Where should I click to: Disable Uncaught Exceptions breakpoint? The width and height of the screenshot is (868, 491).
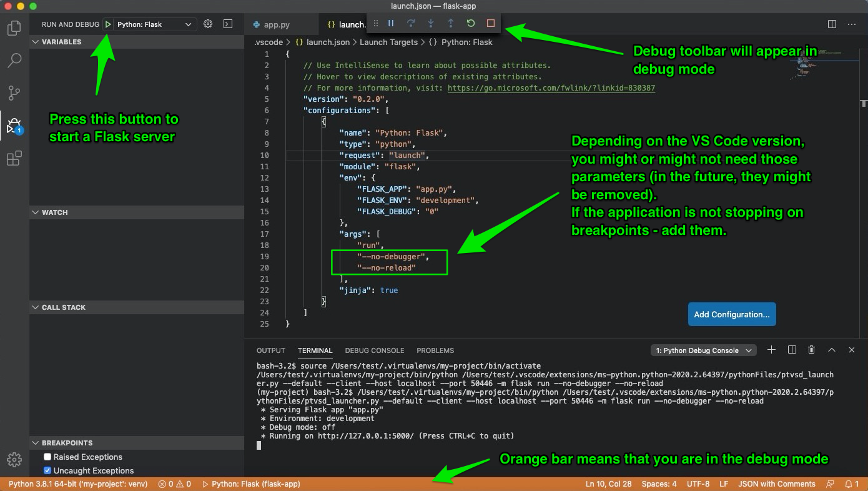coord(47,470)
